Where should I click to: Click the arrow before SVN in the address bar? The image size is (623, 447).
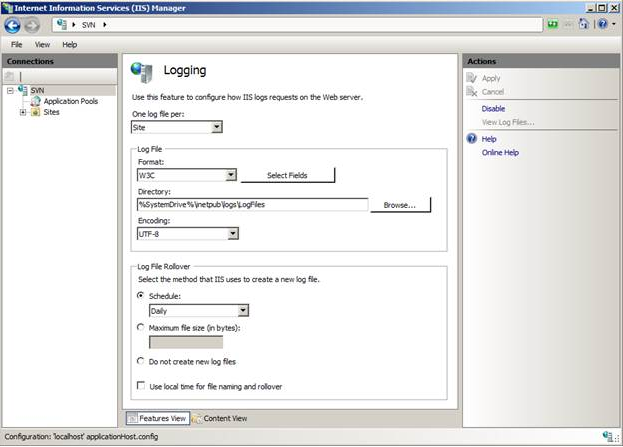click(74, 25)
